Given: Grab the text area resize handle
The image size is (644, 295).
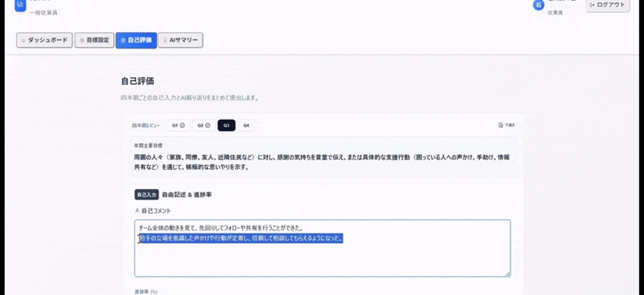Looking at the screenshot, I should pos(508,274).
